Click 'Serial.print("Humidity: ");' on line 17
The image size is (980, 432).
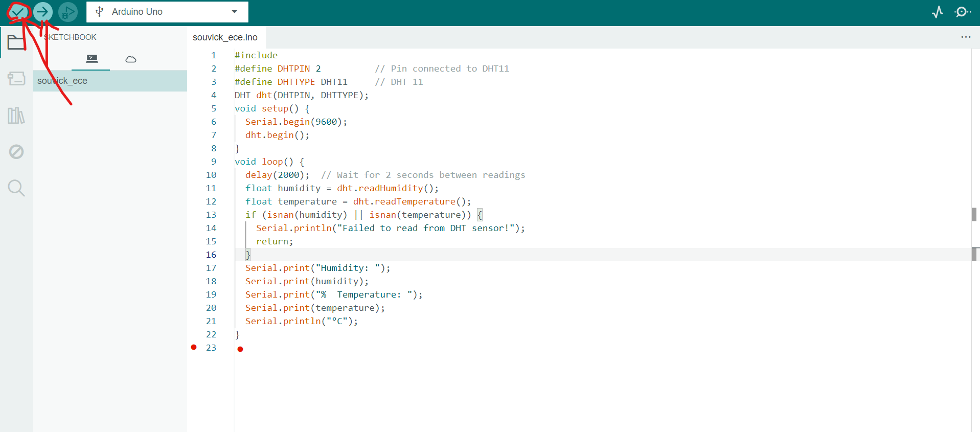[317, 268]
